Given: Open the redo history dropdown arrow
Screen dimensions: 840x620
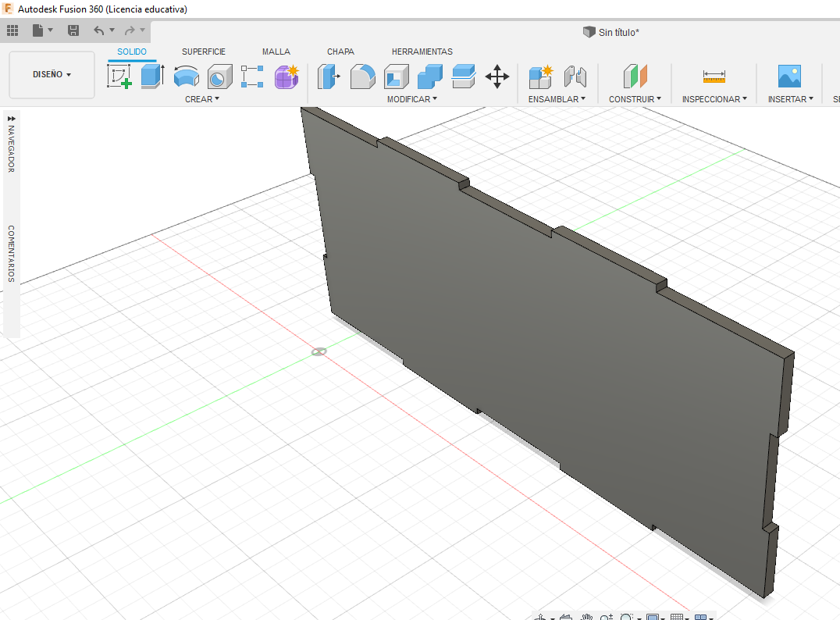Looking at the screenshot, I should pyautogui.click(x=143, y=30).
